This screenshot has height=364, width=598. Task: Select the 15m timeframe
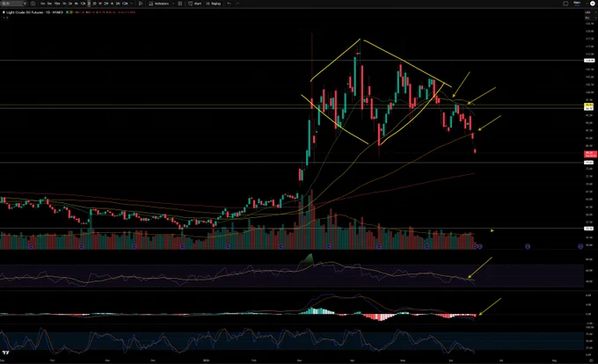[x=57, y=4]
